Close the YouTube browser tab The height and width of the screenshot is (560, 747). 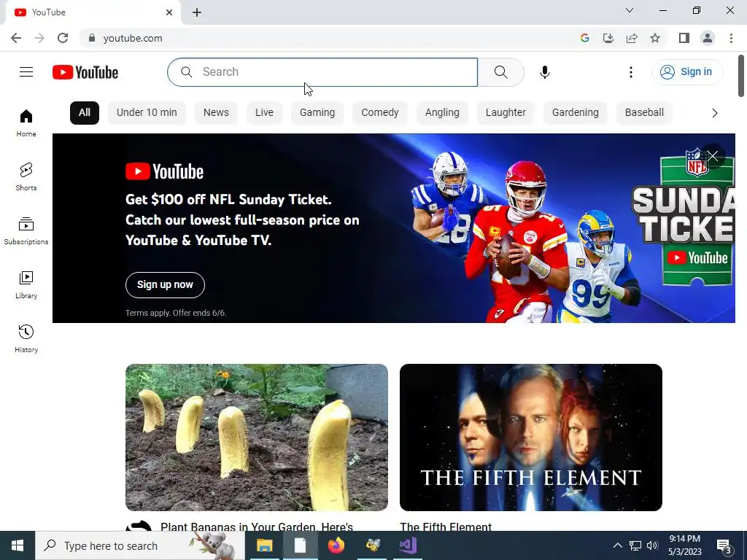169,12
